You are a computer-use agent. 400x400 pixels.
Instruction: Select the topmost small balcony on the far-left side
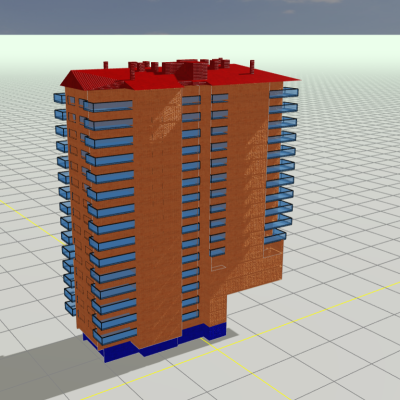pos(60,98)
